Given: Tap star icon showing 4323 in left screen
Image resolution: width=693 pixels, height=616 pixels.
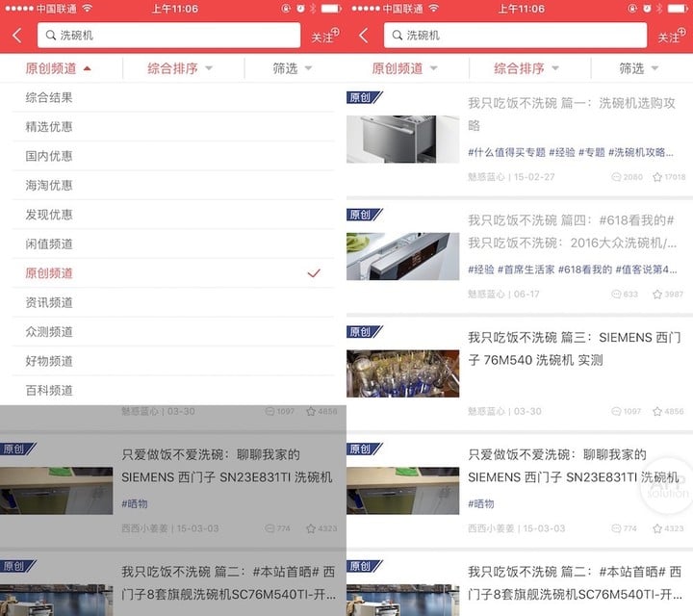Looking at the screenshot, I should click(x=311, y=528).
